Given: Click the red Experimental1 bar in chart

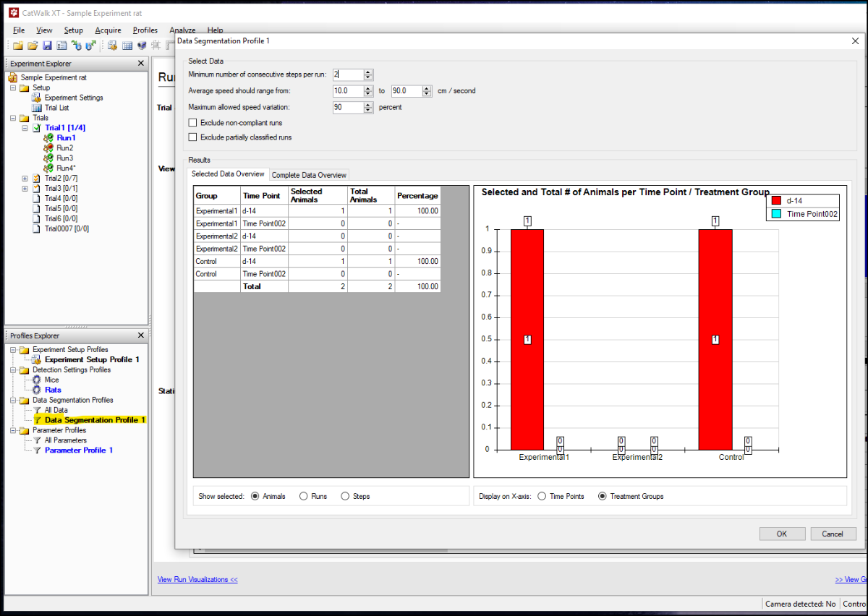Looking at the screenshot, I should pyautogui.click(x=527, y=339).
